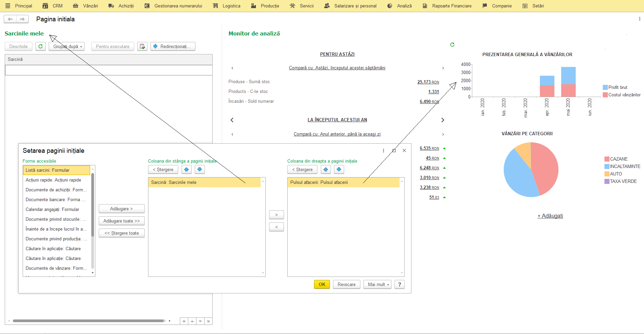This screenshot has height=334, width=644.
Task: Open the page options kebab menu
Action: coord(640,19)
